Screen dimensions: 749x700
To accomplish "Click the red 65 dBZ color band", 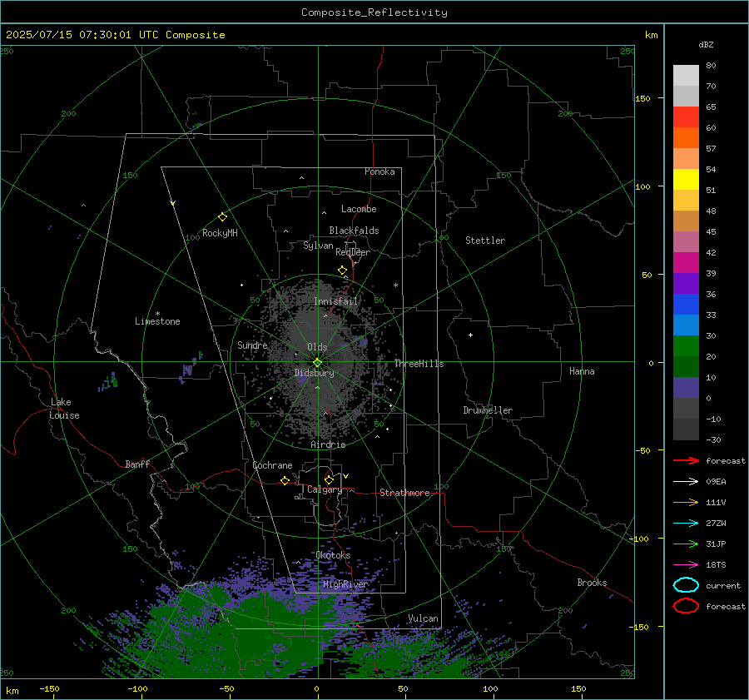I will coord(686,117).
